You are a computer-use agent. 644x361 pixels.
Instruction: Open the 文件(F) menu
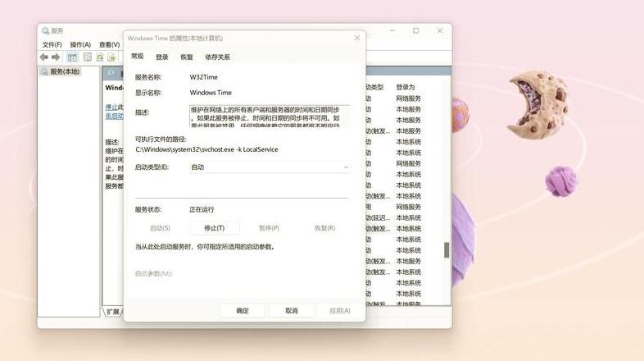tap(52, 44)
